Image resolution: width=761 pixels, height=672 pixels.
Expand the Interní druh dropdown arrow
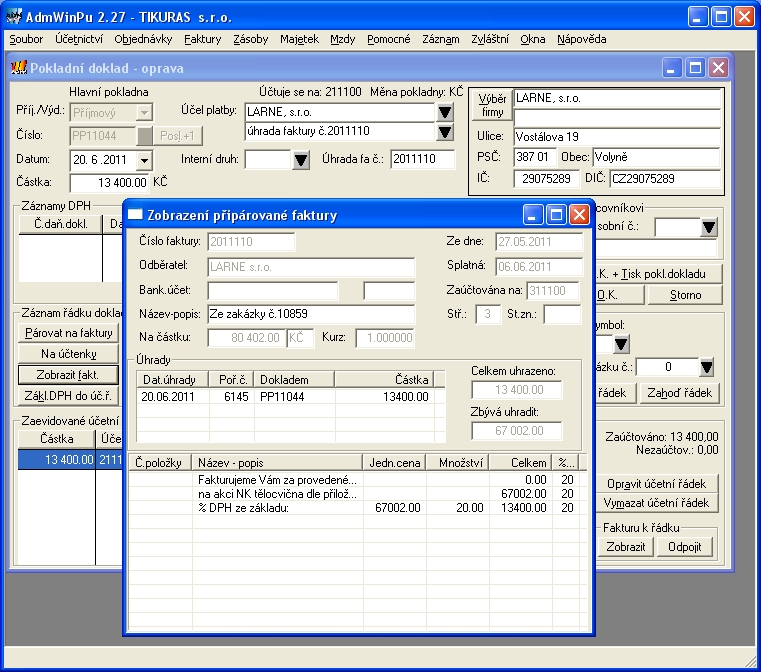(300, 160)
